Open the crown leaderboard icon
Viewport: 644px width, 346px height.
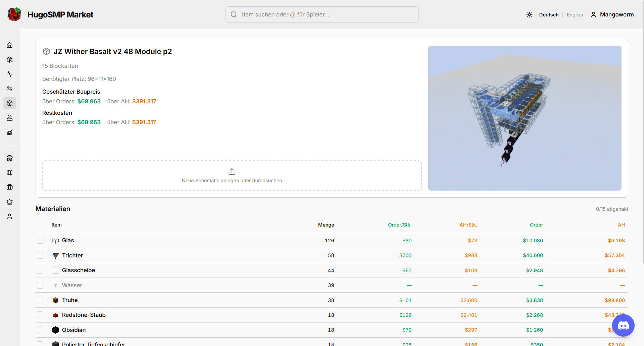10,202
